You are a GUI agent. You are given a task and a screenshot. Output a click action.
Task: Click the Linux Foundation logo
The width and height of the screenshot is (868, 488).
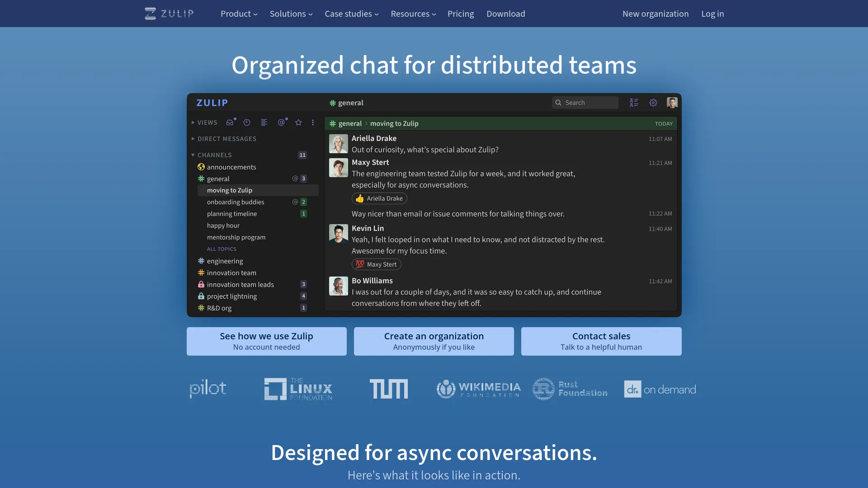tap(298, 389)
